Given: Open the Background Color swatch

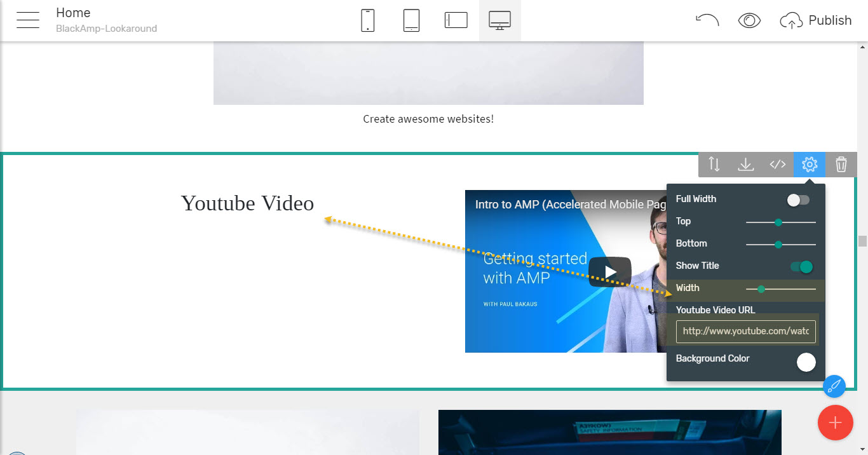Looking at the screenshot, I should point(806,362).
